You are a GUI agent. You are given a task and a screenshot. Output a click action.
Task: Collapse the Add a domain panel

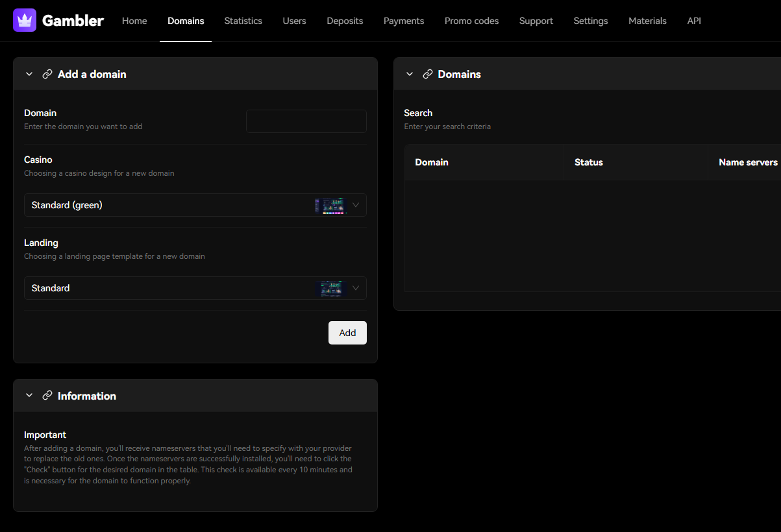pyautogui.click(x=29, y=74)
